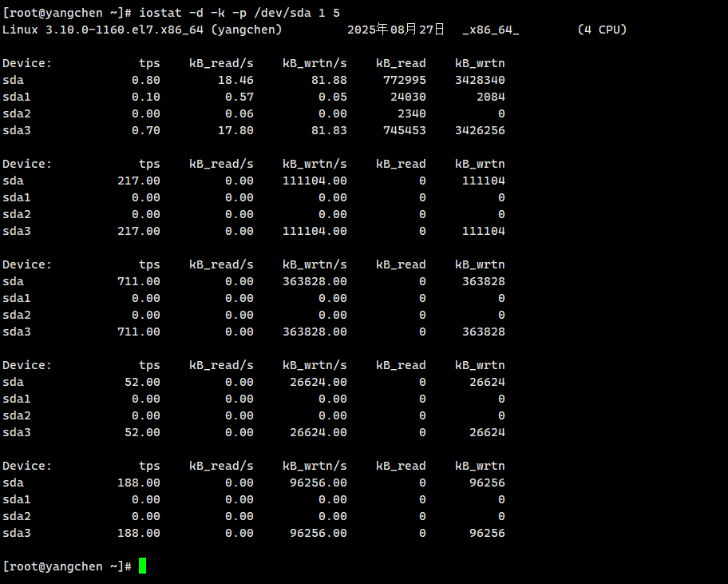This screenshot has width=728, height=584.
Task: Click the 'Device:' header above the 711.00 row
Action: (x=27, y=264)
